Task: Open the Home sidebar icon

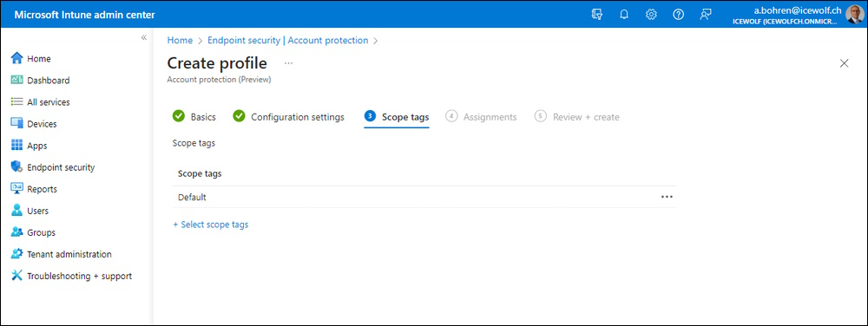Action: click(x=16, y=58)
